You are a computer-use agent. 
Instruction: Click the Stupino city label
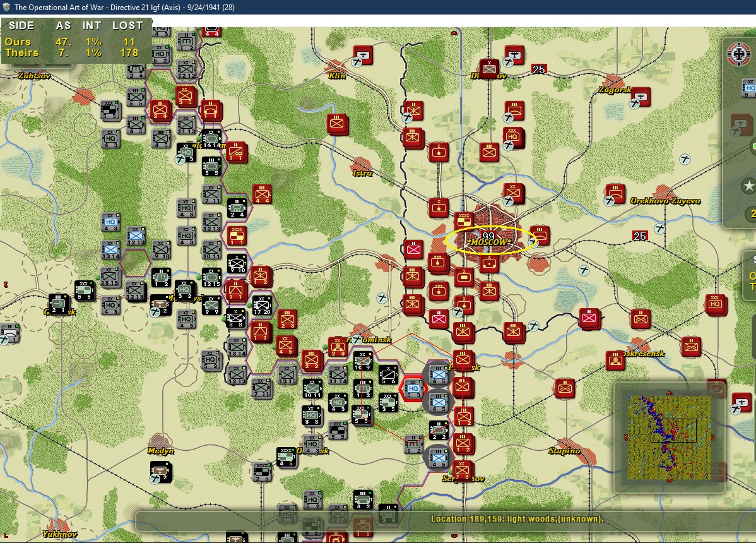tap(564, 451)
